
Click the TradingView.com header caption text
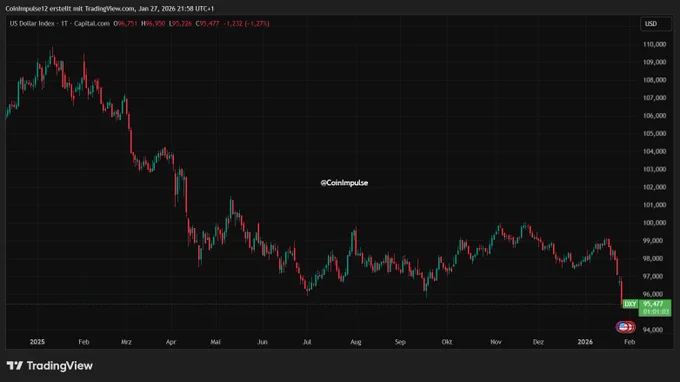(x=110, y=9)
